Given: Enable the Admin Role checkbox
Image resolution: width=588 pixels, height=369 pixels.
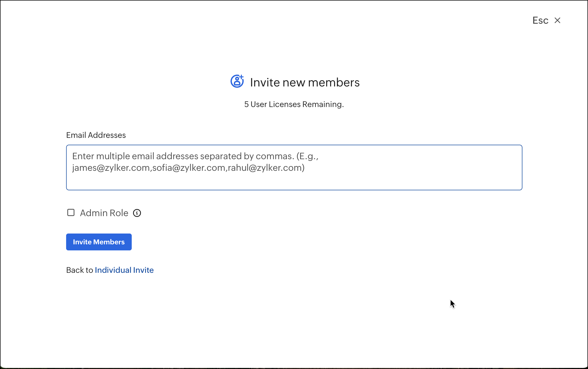Looking at the screenshot, I should tap(71, 212).
